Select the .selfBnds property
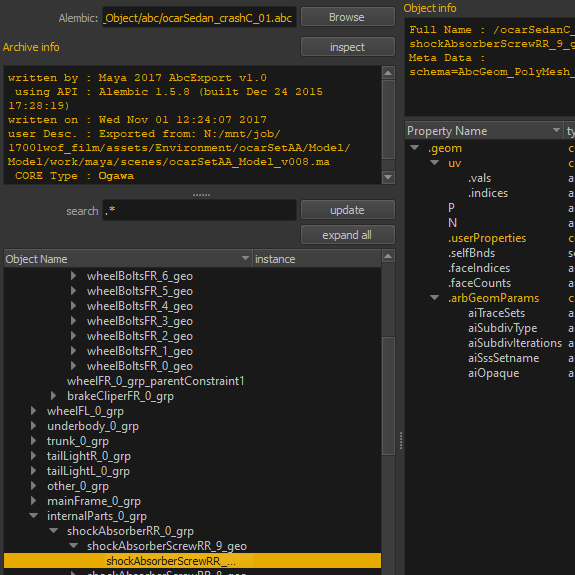Screen dimensions: 575x575 coord(472,253)
